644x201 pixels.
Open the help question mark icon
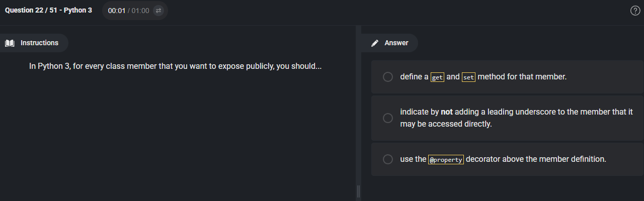(x=635, y=11)
